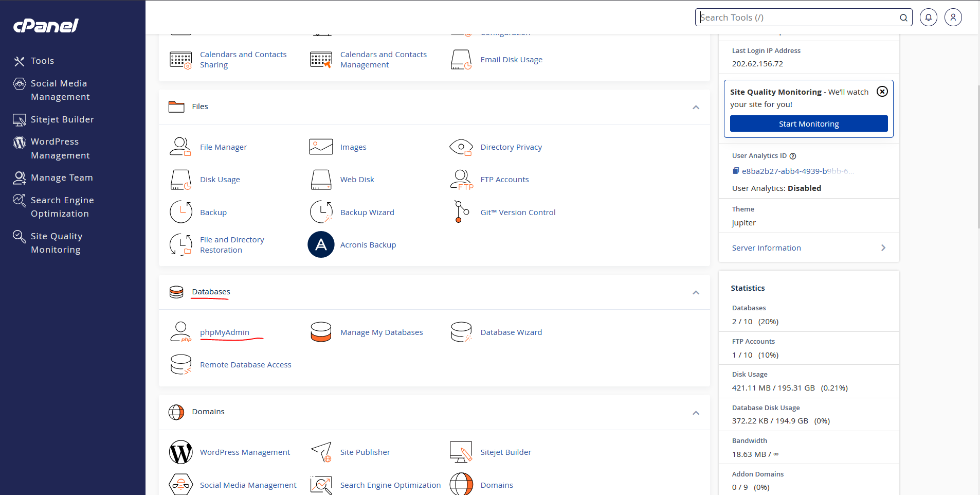
Task: Click the notifications bell icon
Action: (928, 17)
